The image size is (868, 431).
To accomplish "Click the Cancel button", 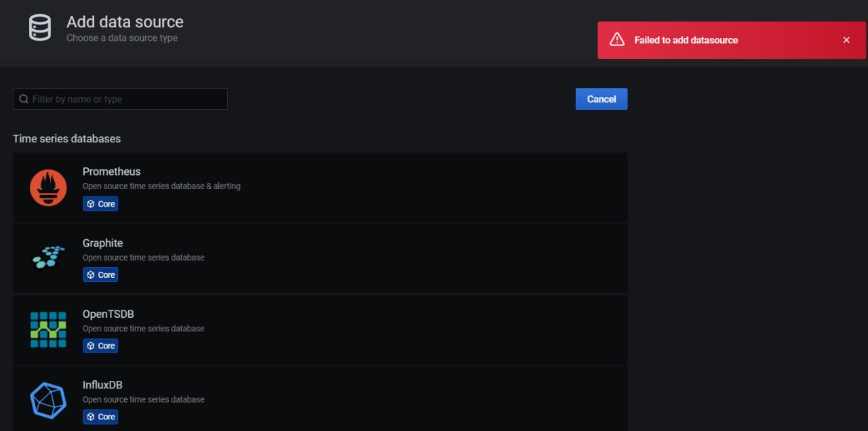I will [x=601, y=99].
